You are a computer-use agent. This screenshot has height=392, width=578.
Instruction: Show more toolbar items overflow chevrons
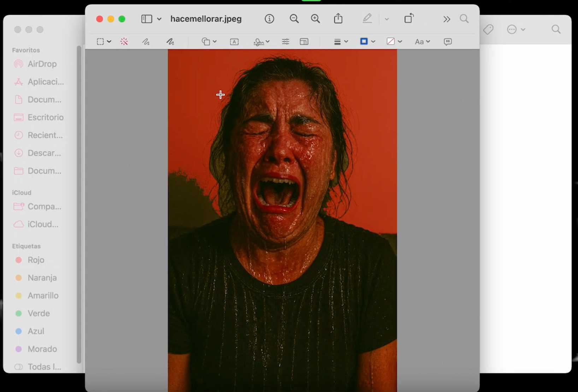pos(447,19)
